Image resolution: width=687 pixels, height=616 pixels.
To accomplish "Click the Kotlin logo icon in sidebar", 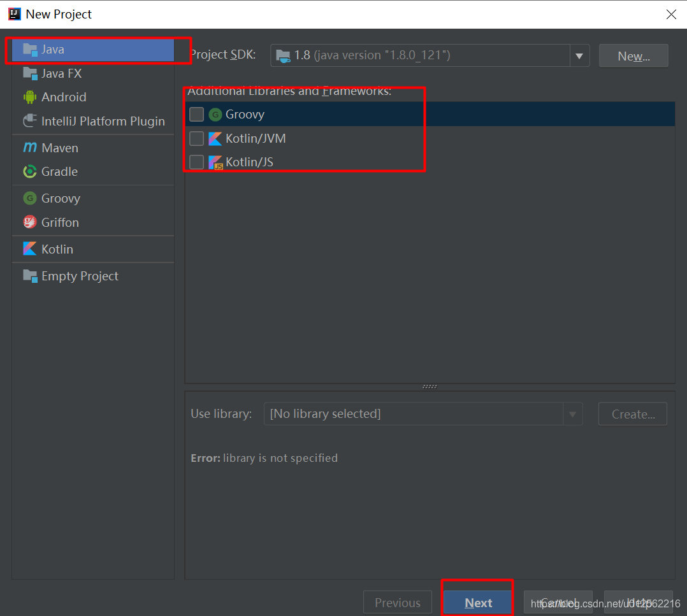I will [30, 248].
